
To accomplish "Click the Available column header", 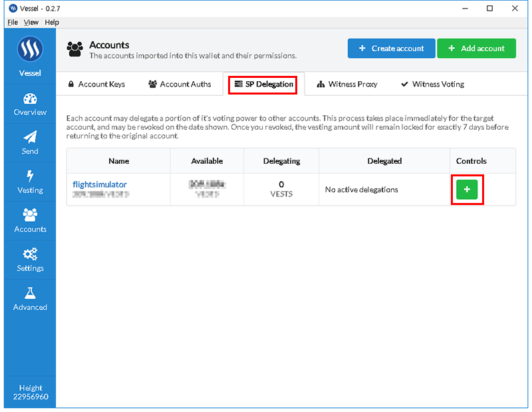I will tap(207, 161).
